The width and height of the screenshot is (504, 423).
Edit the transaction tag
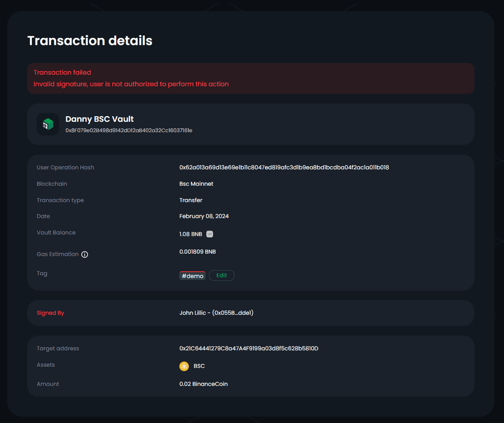pos(221,275)
